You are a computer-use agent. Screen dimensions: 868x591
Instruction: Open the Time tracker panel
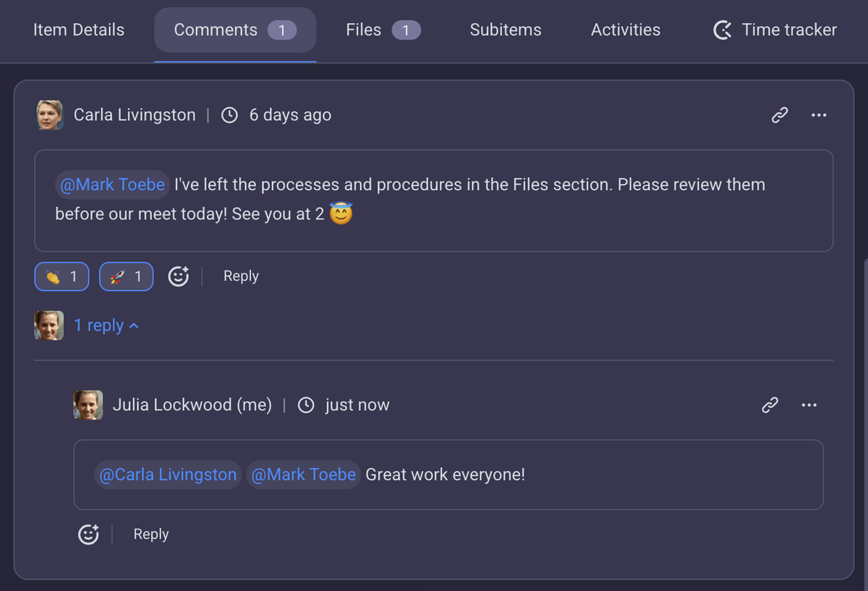pos(774,30)
